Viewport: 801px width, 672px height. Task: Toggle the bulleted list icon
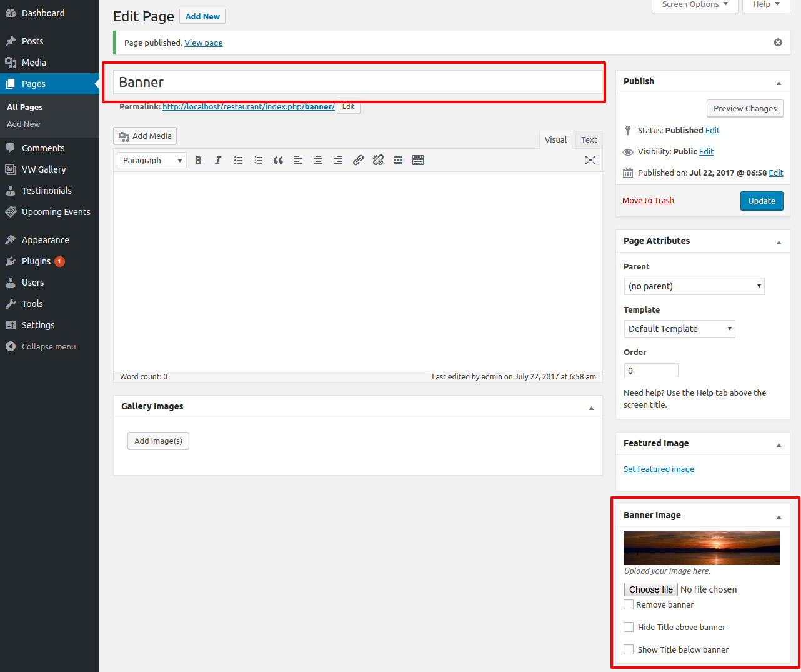(238, 161)
